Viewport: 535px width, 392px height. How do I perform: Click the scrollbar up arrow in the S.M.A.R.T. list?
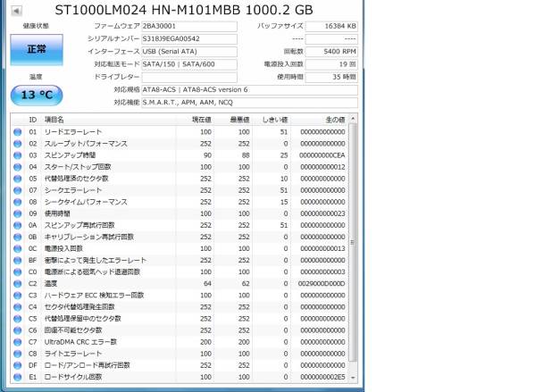353,119
